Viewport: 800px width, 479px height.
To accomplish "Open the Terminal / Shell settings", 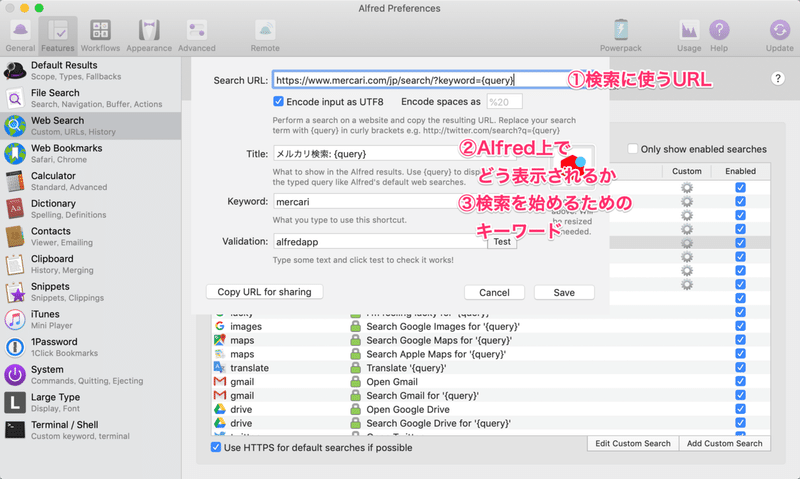I will pos(91,430).
